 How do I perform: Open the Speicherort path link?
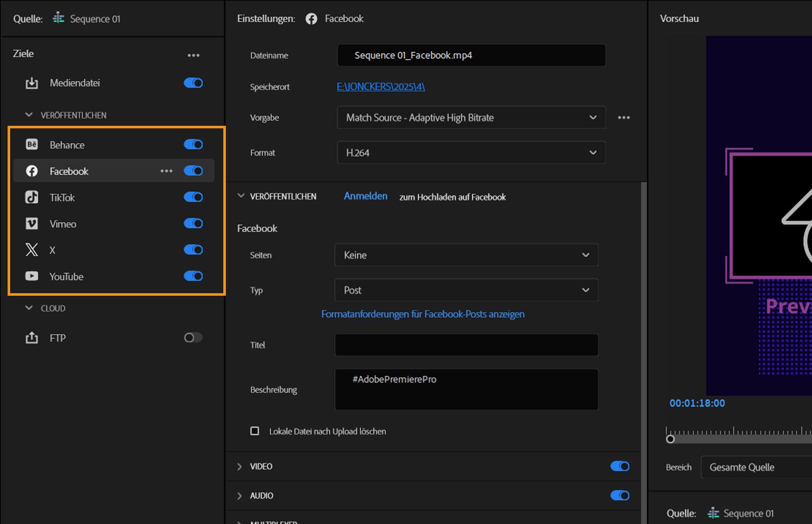pos(381,87)
